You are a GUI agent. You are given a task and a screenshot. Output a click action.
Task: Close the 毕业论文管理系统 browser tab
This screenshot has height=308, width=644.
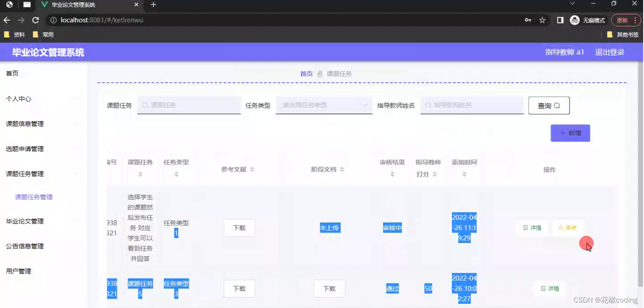click(x=136, y=5)
